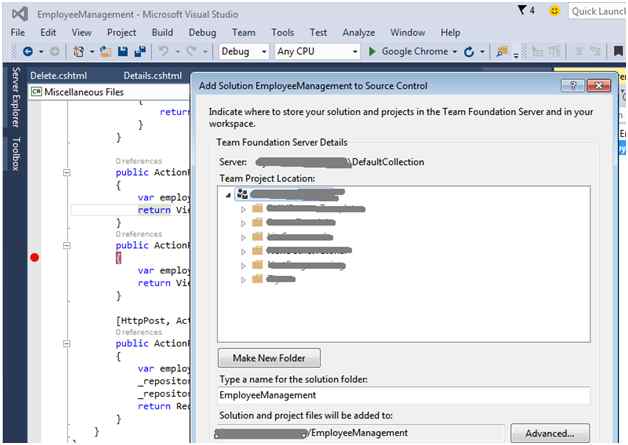This screenshot has height=445, width=628.
Task: Collapse the first public Action method outline
Action: [67, 173]
